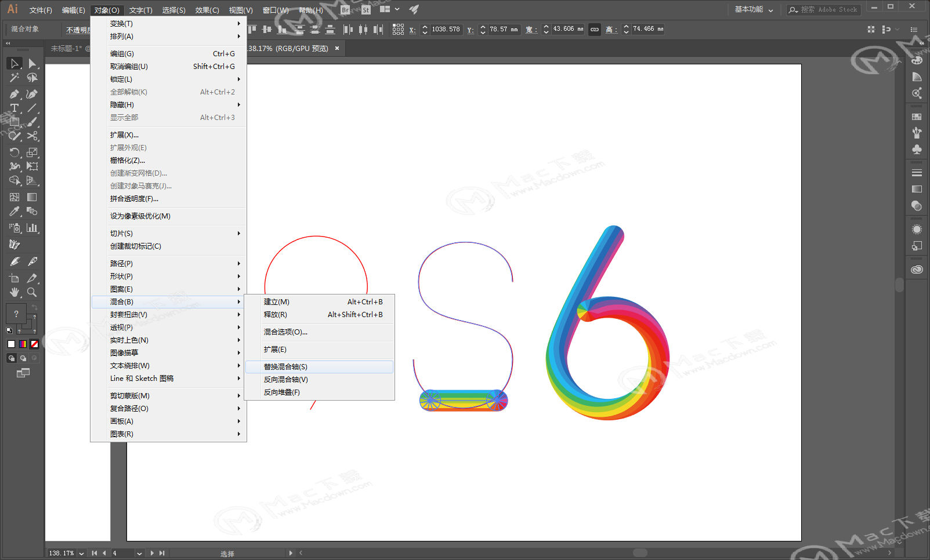The width and height of the screenshot is (930, 560).
Task: Click the X coordinate input field
Action: pos(446,30)
